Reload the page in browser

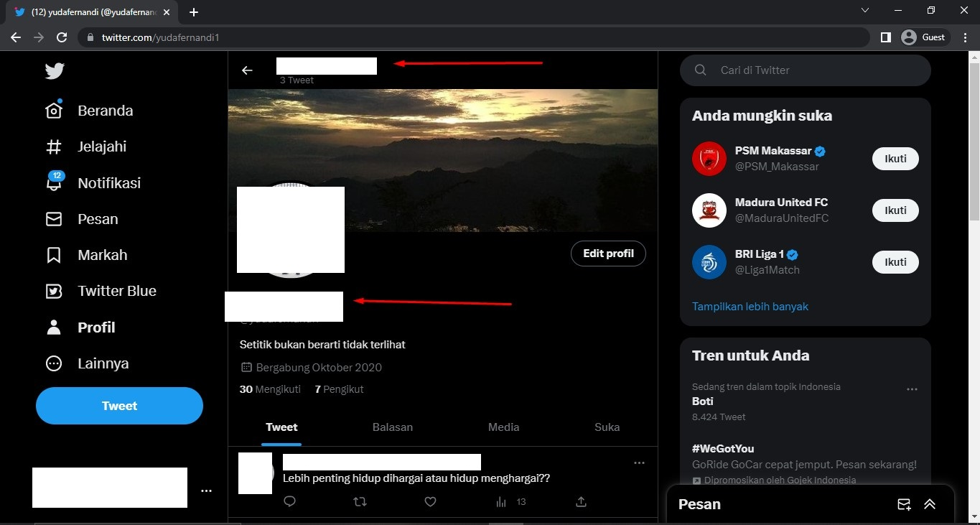coord(62,37)
